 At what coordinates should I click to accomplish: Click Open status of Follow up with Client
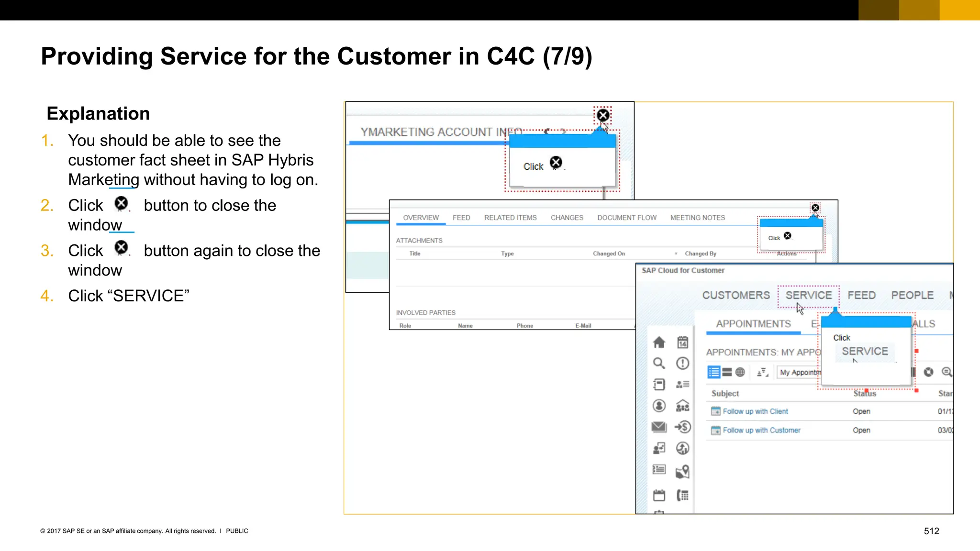[861, 411]
